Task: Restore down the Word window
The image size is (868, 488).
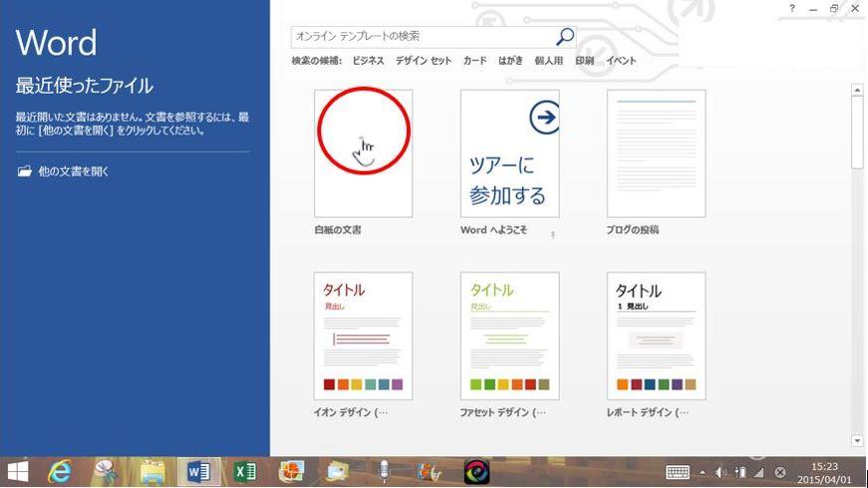Action: pyautogui.click(x=834, y=8)
